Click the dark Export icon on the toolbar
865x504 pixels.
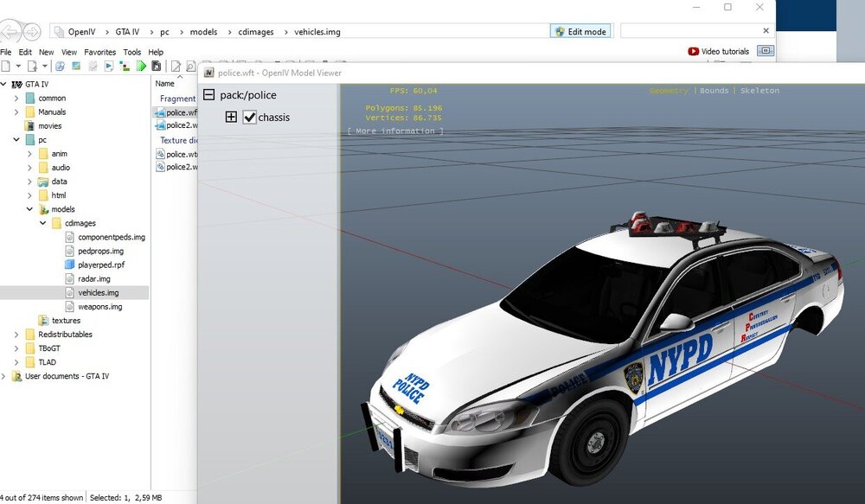click(x=157, y=67)
